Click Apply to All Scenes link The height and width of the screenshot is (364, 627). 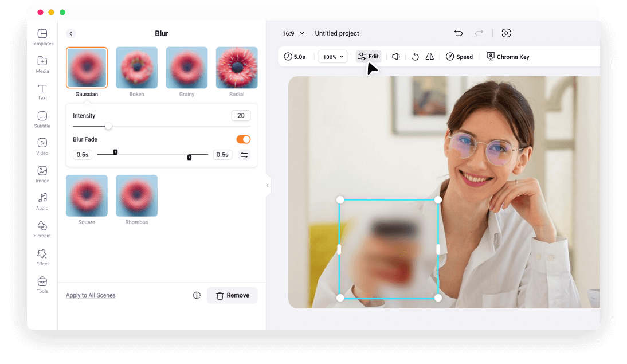(x=91, y=295)
